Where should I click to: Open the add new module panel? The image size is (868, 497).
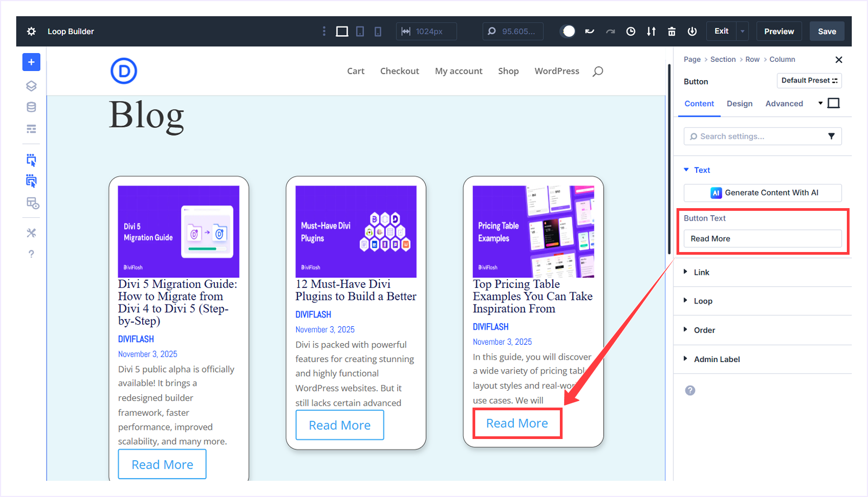pyautogui.click(x=31, y=62)
